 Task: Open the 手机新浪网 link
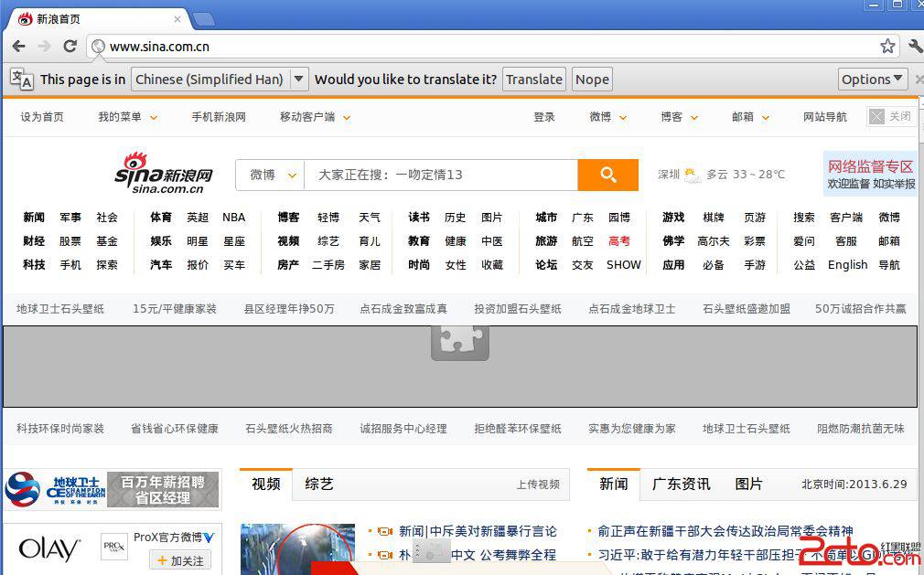219,117
